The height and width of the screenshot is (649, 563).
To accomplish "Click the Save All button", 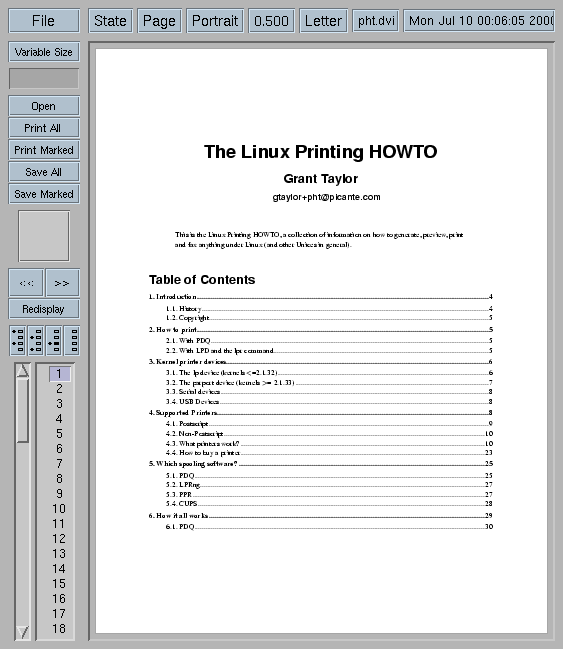I will 44,172.
